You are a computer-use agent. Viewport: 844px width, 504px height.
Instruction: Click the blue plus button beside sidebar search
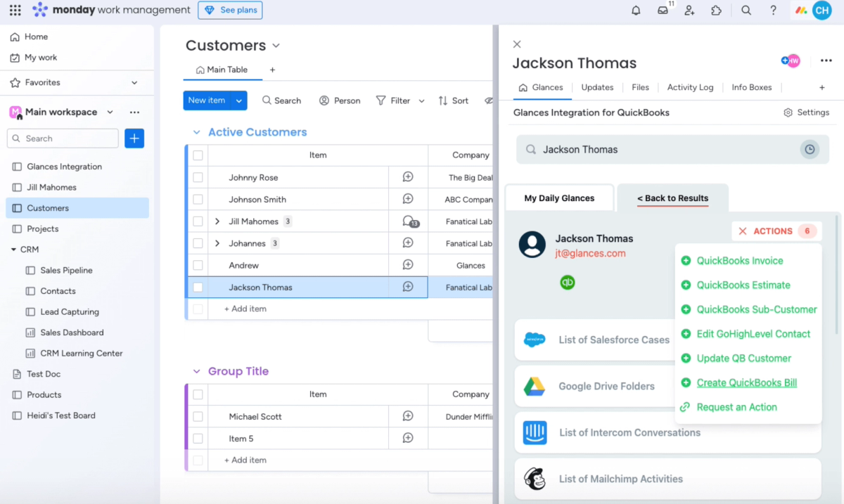click(134, 138)
